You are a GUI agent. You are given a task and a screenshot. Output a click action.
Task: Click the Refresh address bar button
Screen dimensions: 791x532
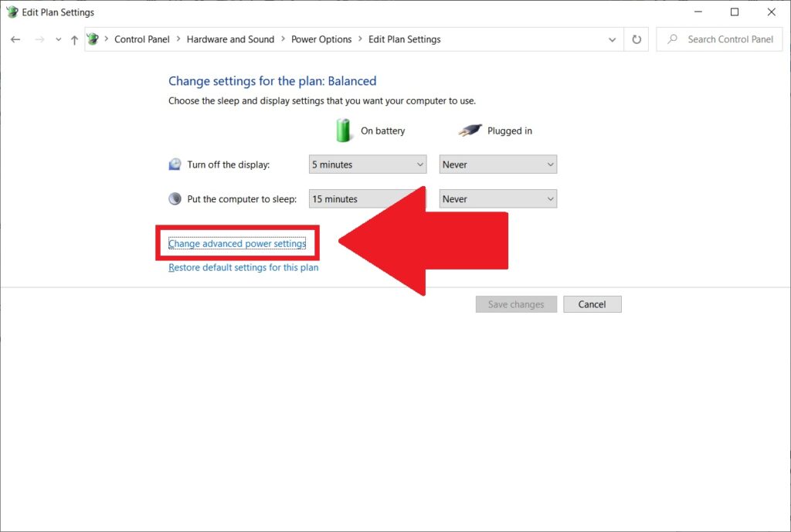(x=637, y=39)
